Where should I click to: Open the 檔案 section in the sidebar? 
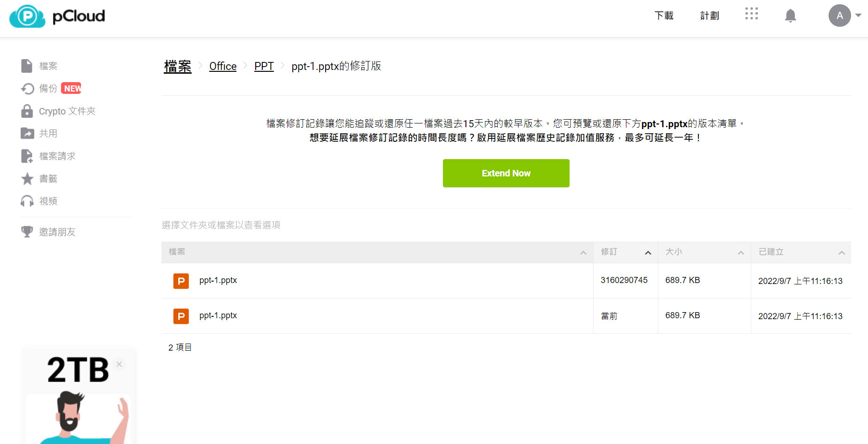click(48, 66)
